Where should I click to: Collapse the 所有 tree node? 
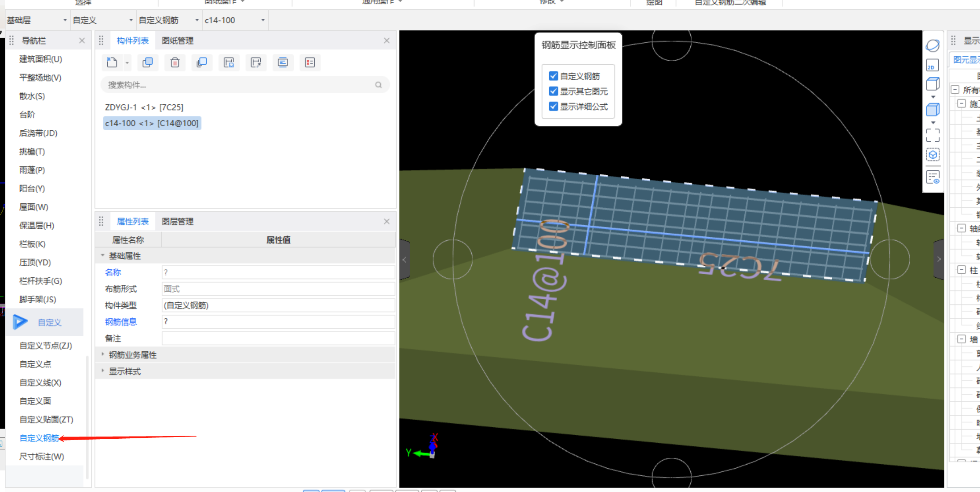click(x=955, y=90)
